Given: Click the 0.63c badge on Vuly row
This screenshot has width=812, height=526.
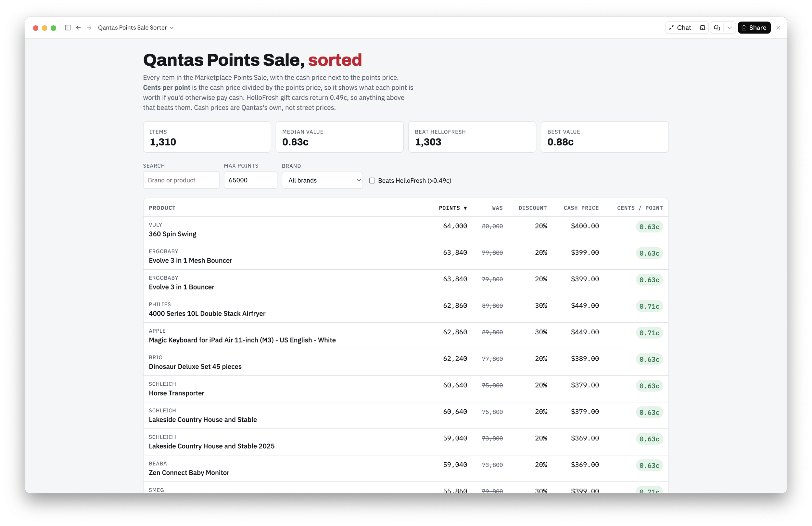Looking at the screenshot, I should click(x=649, y=227).
